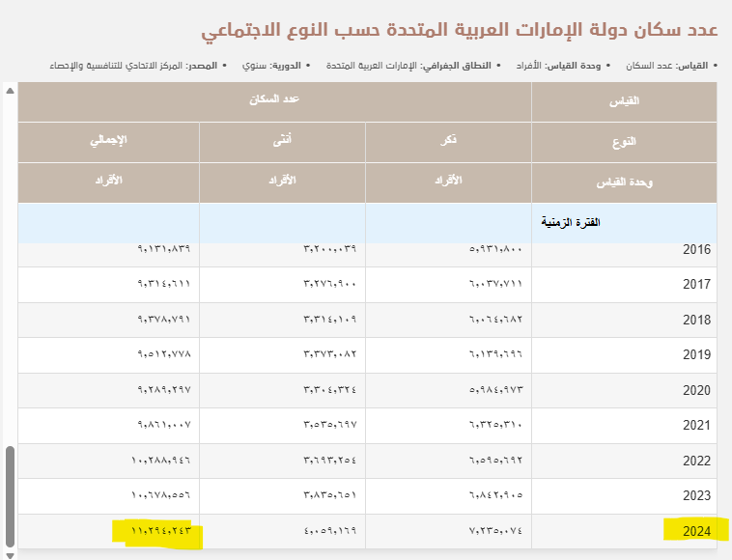
Task: Click the الفترة الزمنية row label
Action: (x=571, y=223)
